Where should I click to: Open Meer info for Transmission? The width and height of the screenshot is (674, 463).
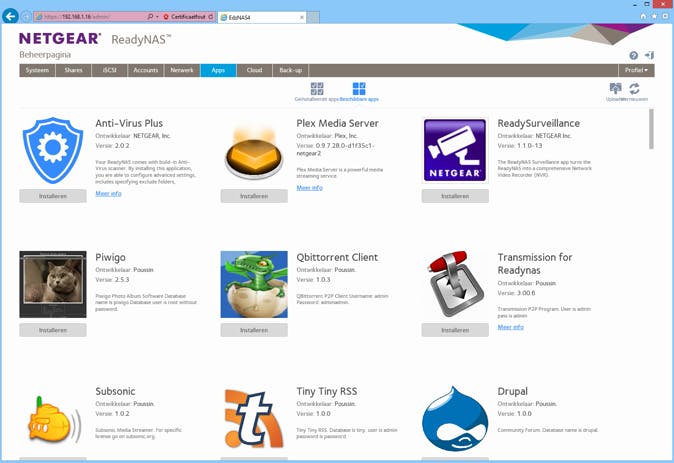pos(511,327)
